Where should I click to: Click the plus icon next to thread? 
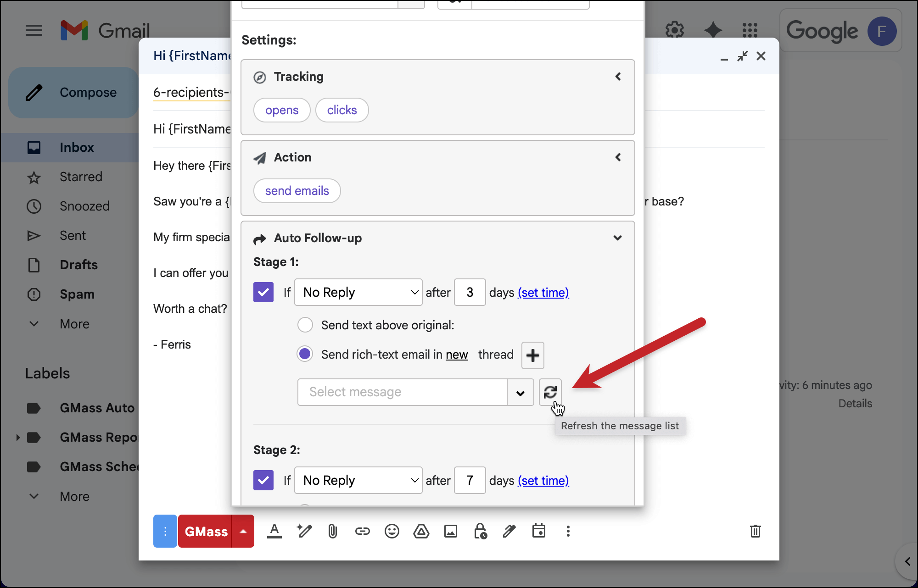(532, 355)
